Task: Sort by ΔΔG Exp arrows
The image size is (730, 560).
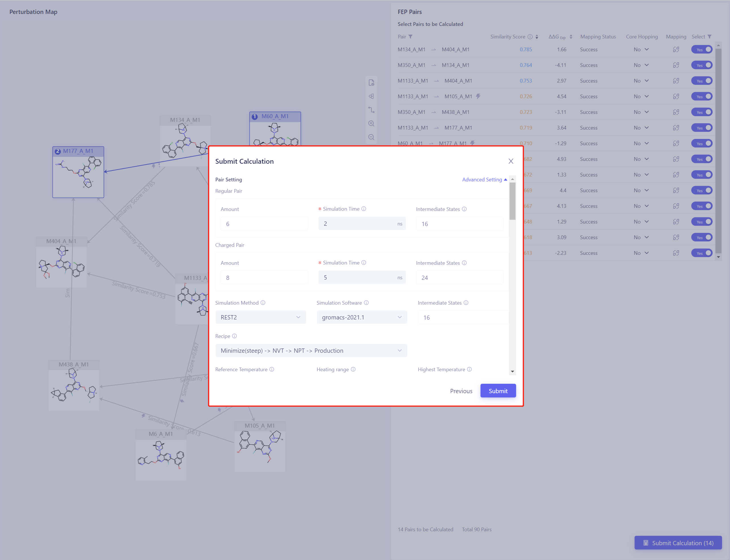Action: pos(571,37)
